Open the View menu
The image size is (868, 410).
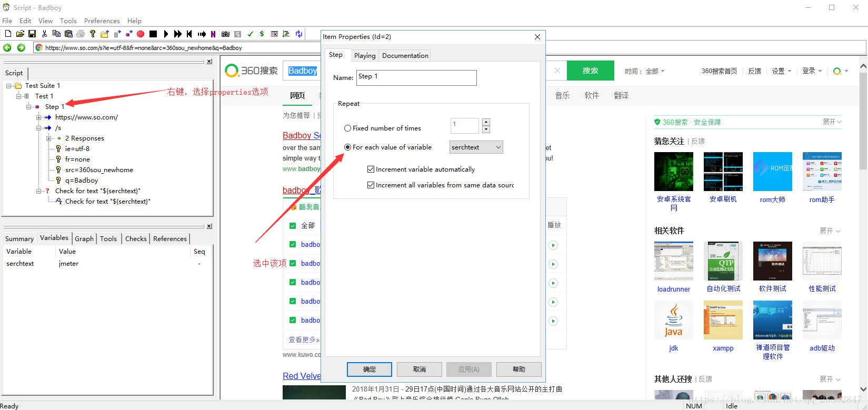click(45, 21)
